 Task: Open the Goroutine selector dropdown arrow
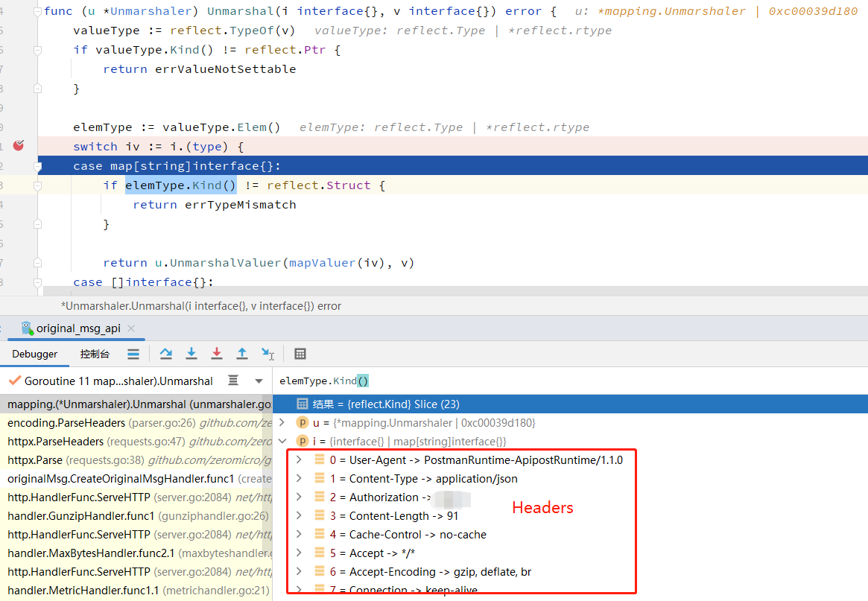point(257,381)
